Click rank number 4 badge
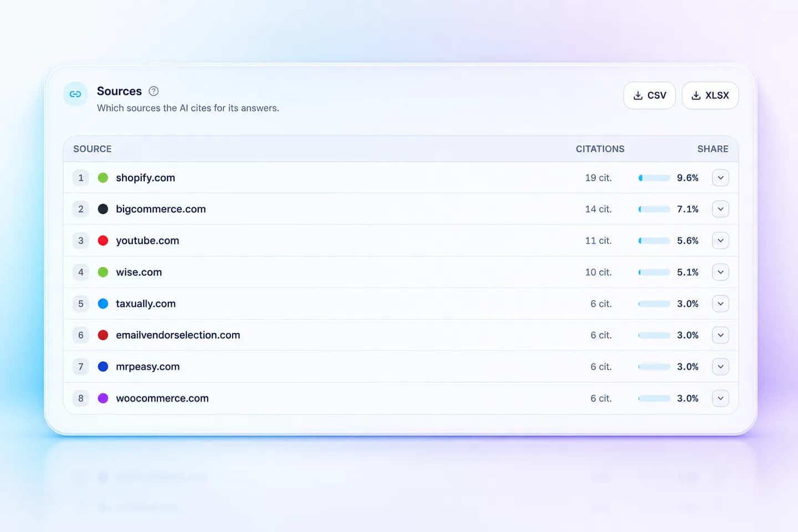Viewport: 798px width, 532px height. [81, 272]
